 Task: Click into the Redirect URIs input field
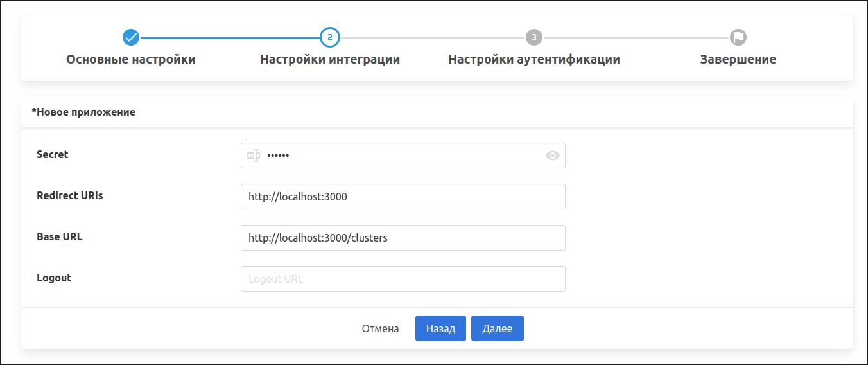point(403,197)
